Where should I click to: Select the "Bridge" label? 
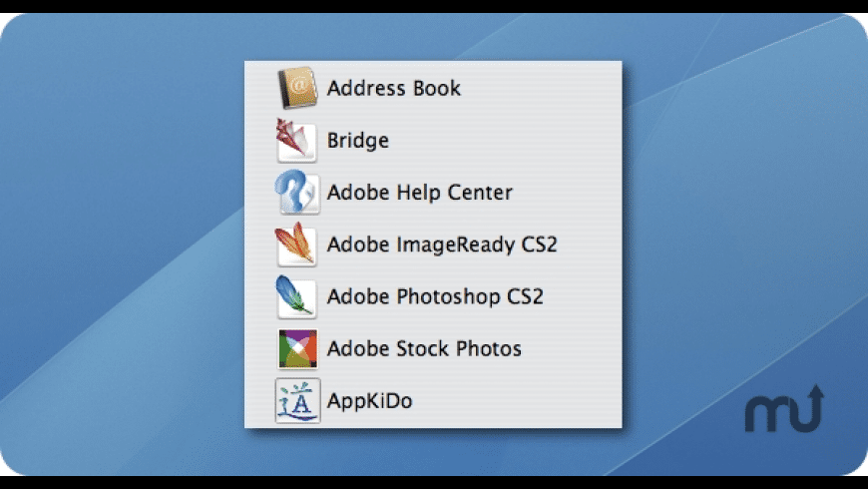pyautogui.click(x=357, y=141)
